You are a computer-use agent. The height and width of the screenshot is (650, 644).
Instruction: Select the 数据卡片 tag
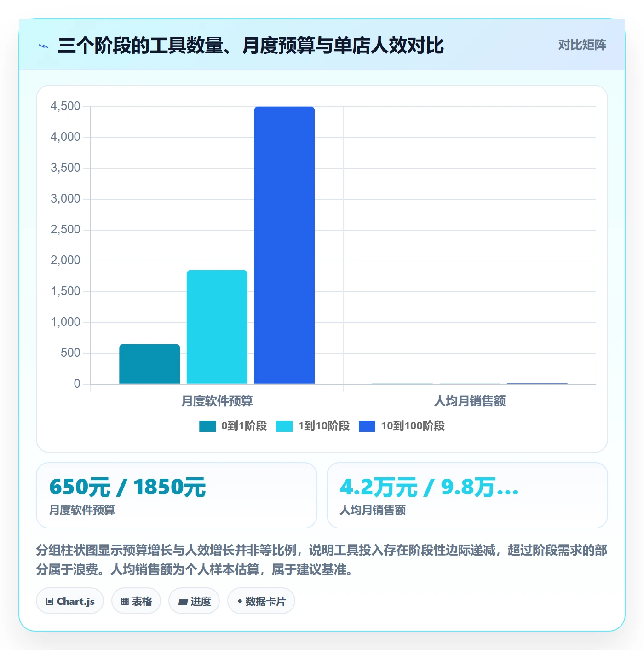[x=261, y=601]
